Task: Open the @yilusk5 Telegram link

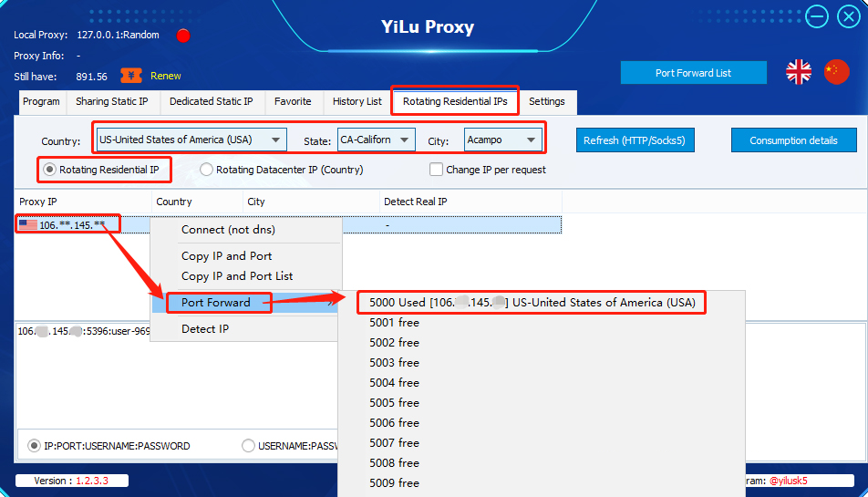Action: (789, 481)
